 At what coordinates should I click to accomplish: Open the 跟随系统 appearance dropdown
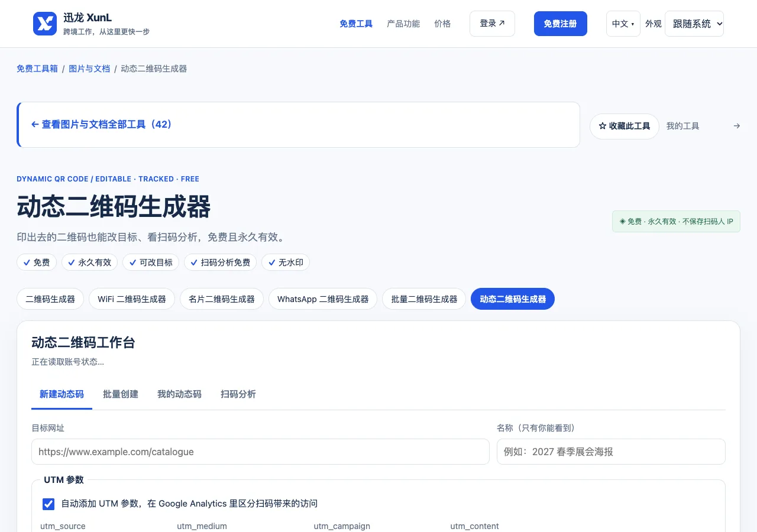tap(694, 24)
